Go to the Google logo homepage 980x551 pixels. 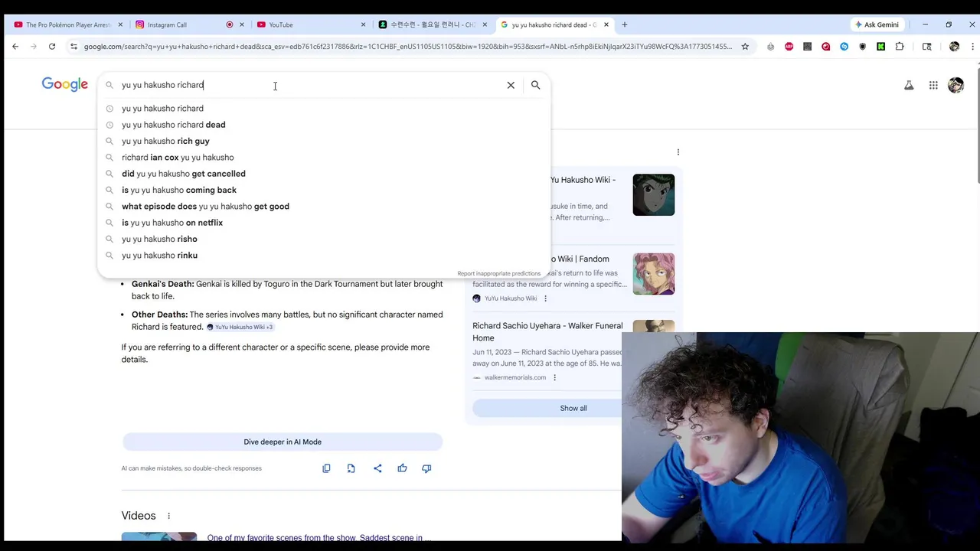[x=64, y=84]
